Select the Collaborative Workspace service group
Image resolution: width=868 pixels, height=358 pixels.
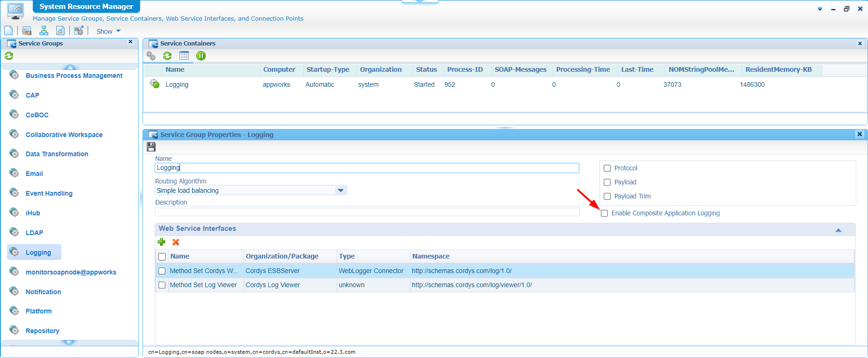coord(64,135)
